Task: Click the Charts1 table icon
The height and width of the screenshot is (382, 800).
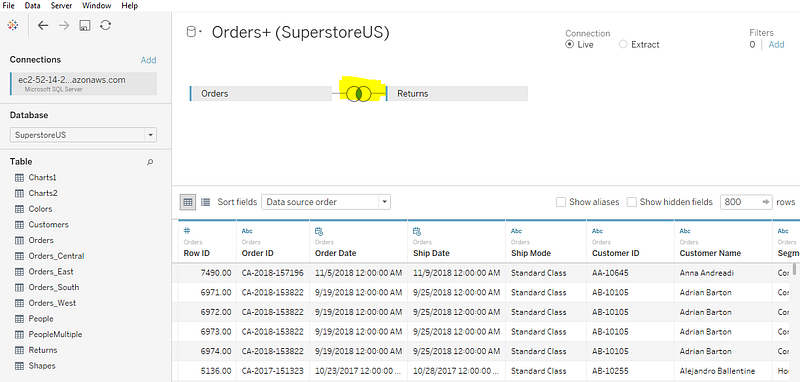Action: tap(19, 177)
